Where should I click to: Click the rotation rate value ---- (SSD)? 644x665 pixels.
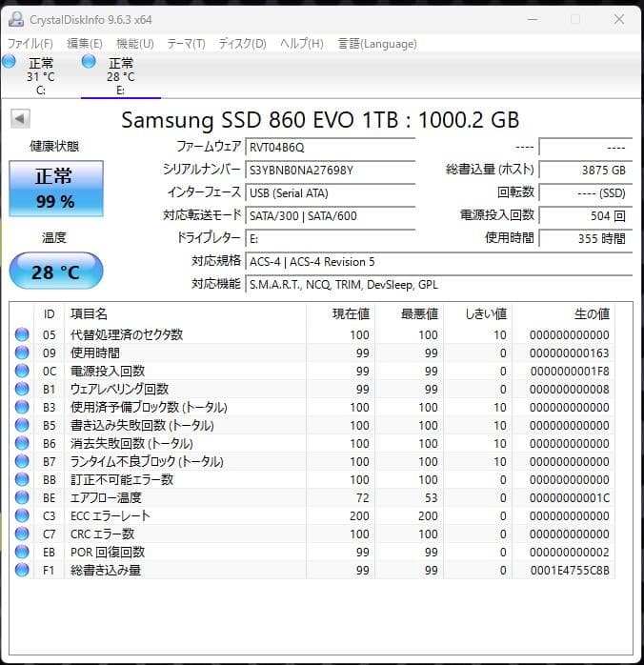point(586,193)
